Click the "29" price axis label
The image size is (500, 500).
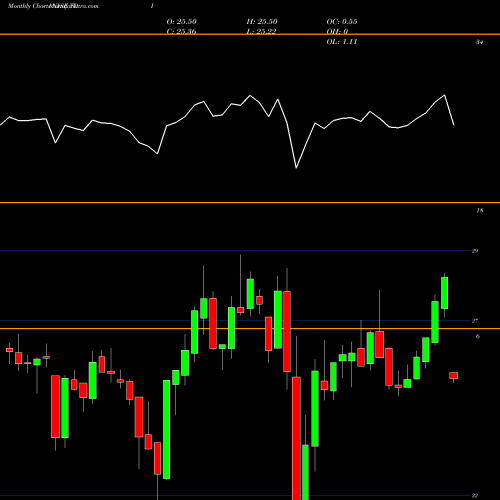click(475, 251)
